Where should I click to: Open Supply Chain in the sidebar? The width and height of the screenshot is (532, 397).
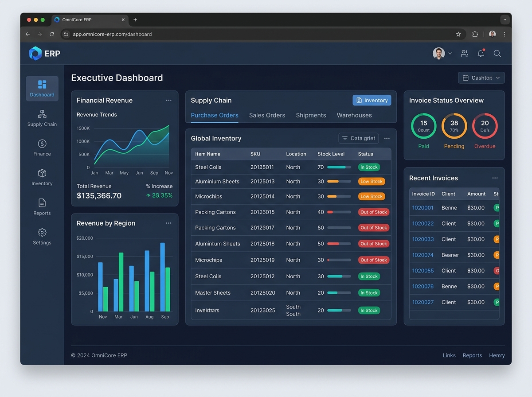click(x=42, y=118)
